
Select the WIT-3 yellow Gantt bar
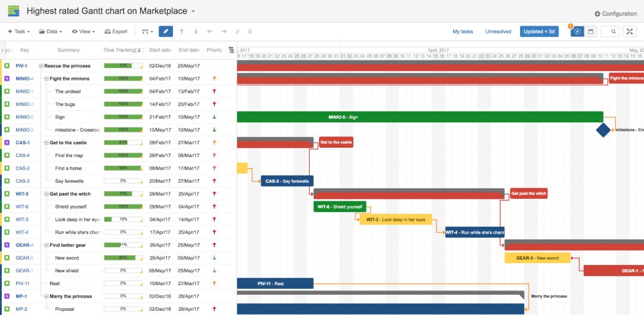(396, 220)
